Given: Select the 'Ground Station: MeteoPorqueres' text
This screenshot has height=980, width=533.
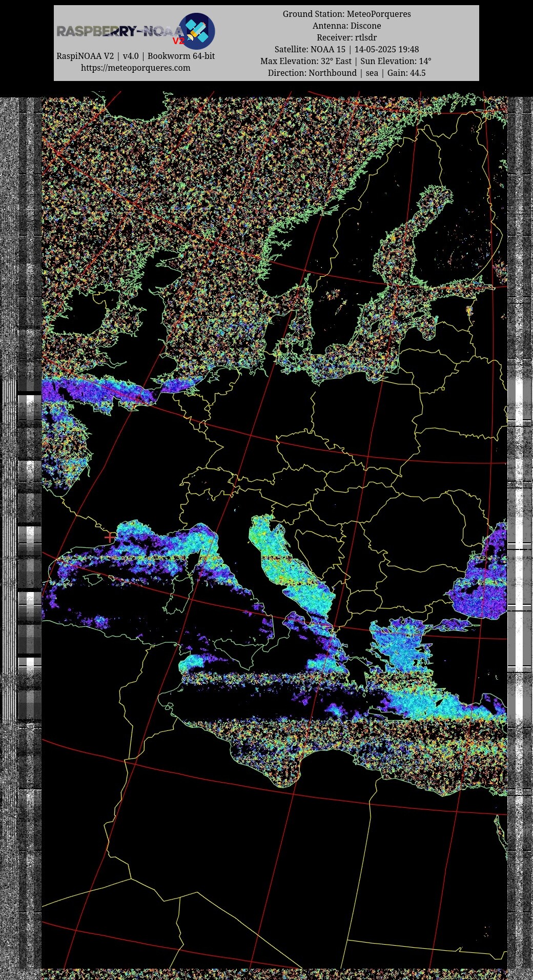Looking at the screenshot, I should (x=347, y=14).
